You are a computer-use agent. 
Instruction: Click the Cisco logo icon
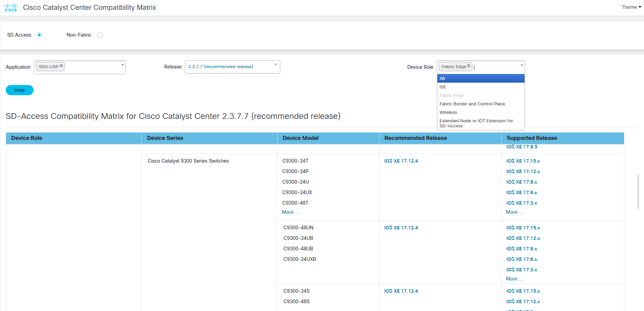pyautogui.click(x=11, y=7)
